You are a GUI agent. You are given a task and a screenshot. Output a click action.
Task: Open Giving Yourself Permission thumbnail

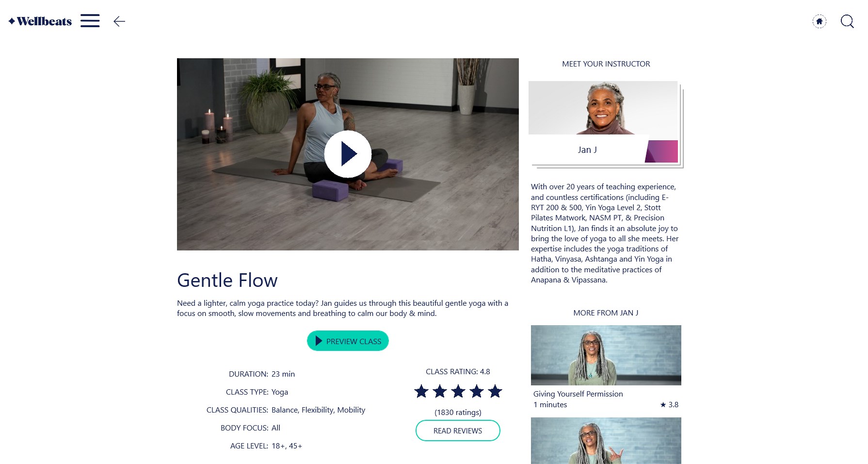pyautogui.click(x=606, y=355)
